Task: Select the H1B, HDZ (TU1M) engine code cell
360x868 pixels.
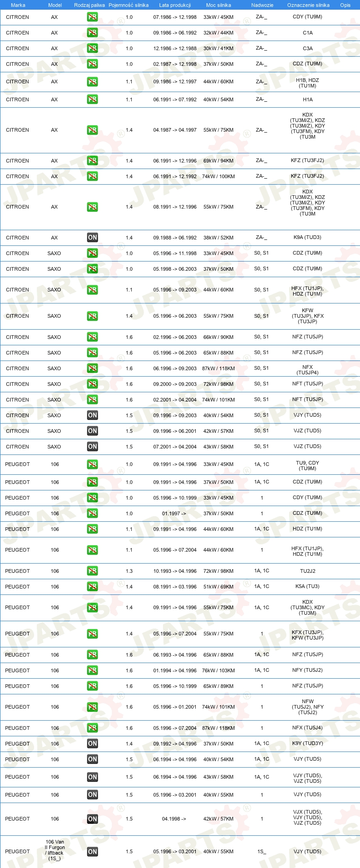Action: (308, 83)
